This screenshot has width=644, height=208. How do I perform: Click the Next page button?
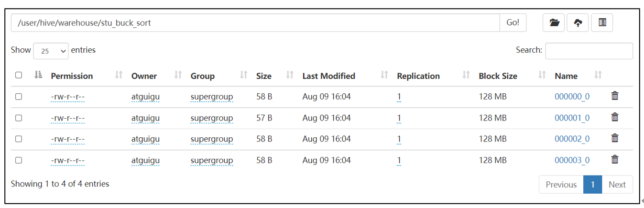pyautogui.click(x=617, y=185)
